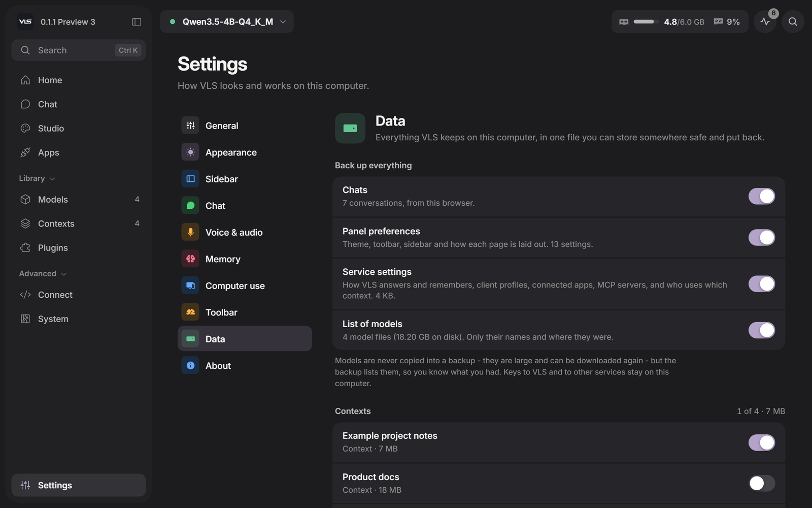Collapse the sidebar panel icon
Viewport: 812px width, 508px height.
(137, 22)
